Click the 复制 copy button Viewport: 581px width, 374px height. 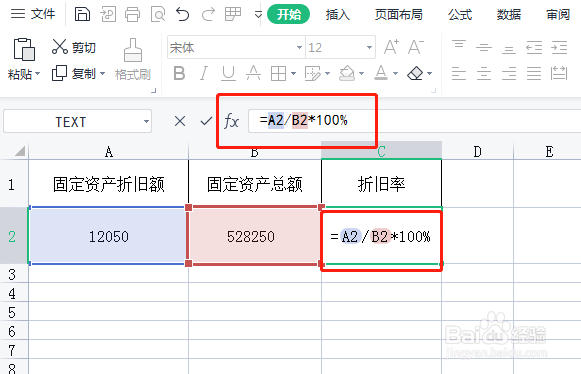pyautogui.click(x=74, y=73)
